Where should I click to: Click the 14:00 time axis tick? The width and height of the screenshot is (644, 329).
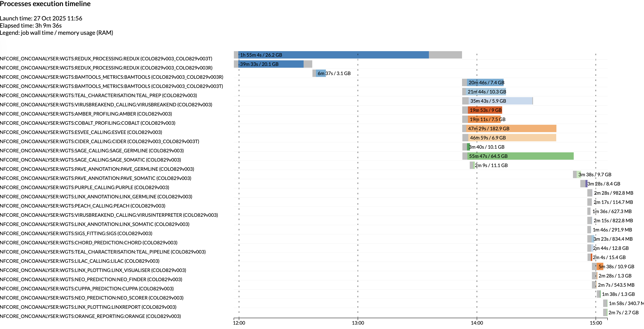pyautogui.click(x=477, y=323)
